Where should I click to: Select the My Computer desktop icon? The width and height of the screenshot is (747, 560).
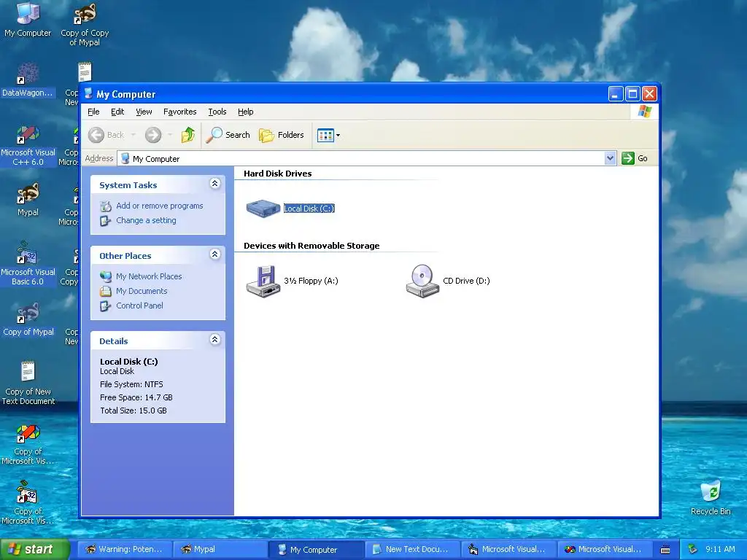tap(28, 20)
